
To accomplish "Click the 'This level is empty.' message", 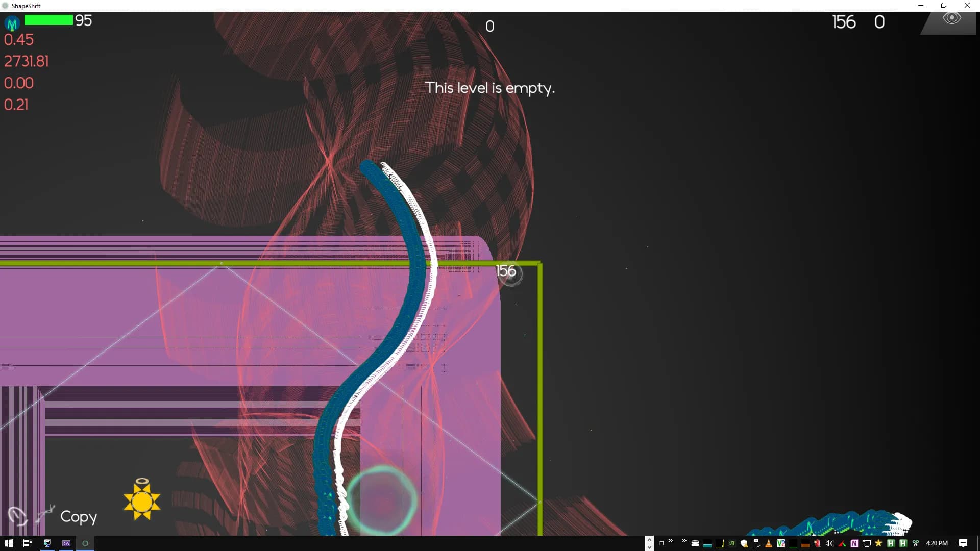I will (x=489, y=88).
